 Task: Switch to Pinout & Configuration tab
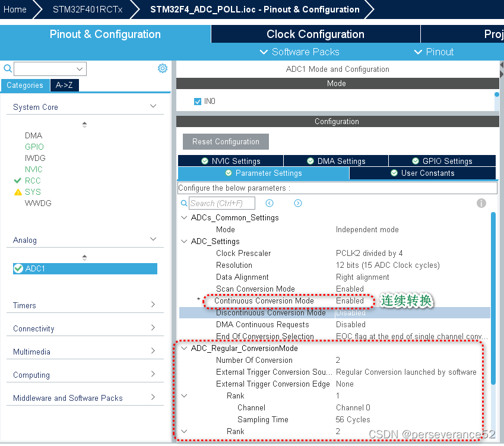(105, 34)
